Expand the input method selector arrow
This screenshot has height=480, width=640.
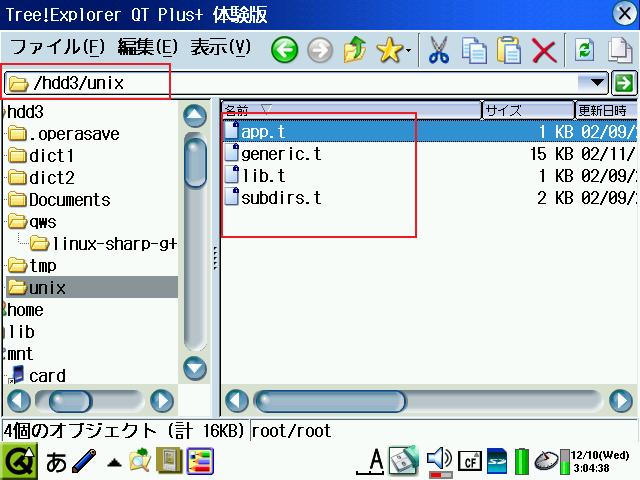(114, 463)
